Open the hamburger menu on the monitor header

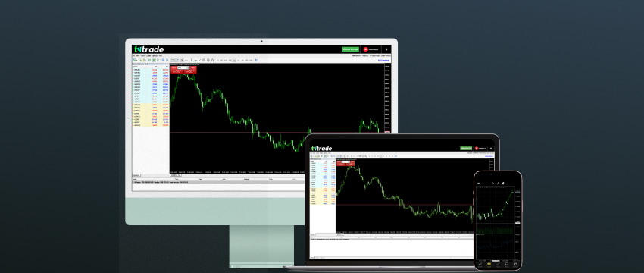pos(386,49)
